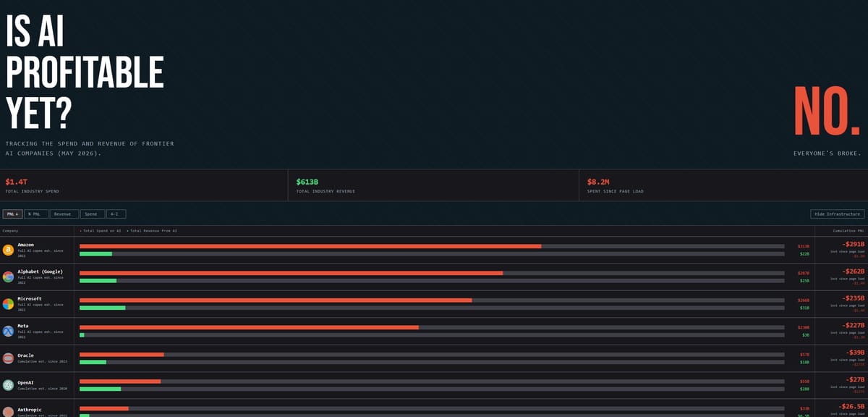Click Oracle's $18B revenue amount
The width and height of the screenshot is (868, 417).
tap(804, 362)
